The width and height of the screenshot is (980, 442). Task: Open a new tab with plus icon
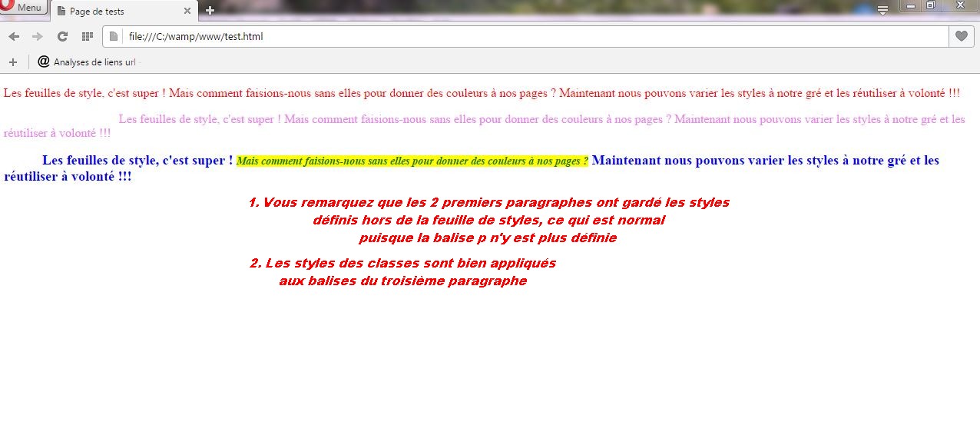pyautogui.click(x=210, y=10)
